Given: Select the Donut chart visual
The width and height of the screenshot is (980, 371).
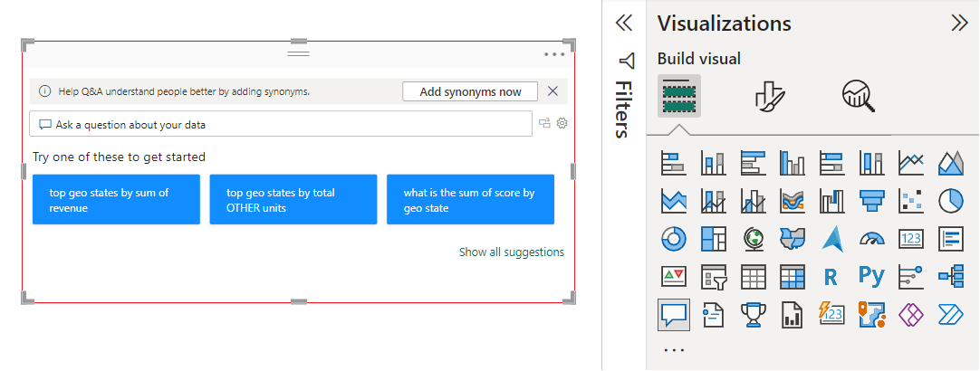Looking at the screenshot, I should pos(673,239).
